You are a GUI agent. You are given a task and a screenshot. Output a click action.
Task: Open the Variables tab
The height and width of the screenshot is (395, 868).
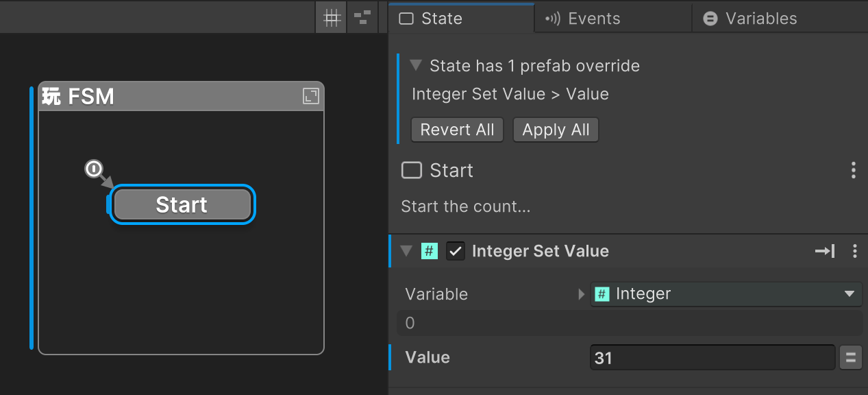click(x=780, y=19)
